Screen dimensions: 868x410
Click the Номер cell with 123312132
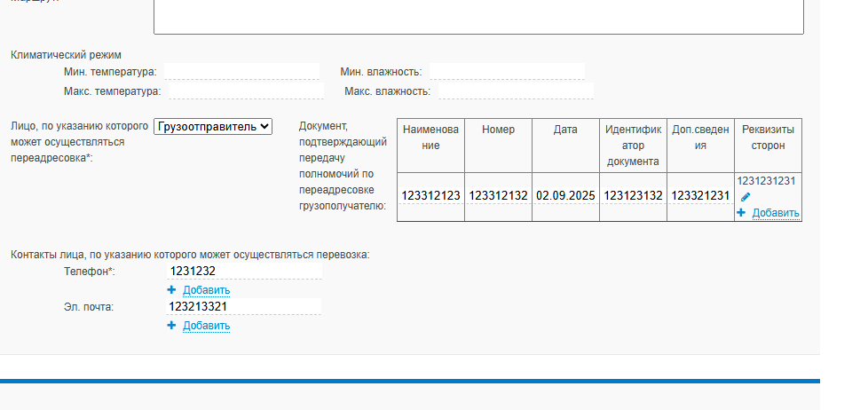[x=498, y=196]
